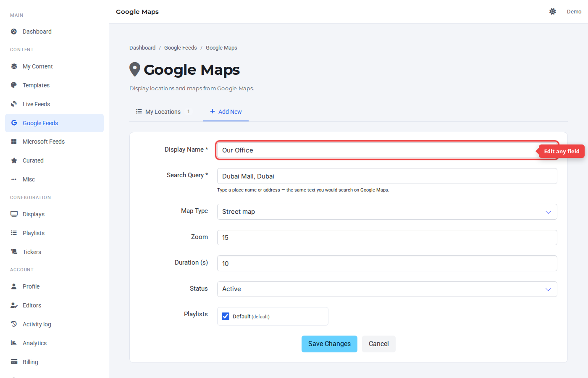The image size is (588, 378).
Task: Follow the Dashboard breadcrumb link
Action: [x=142, y=48]
